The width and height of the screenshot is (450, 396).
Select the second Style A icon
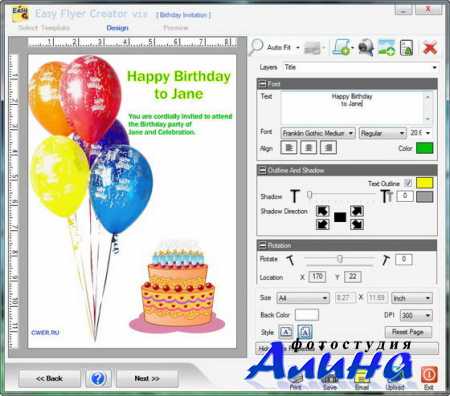[x=305, y=332]
